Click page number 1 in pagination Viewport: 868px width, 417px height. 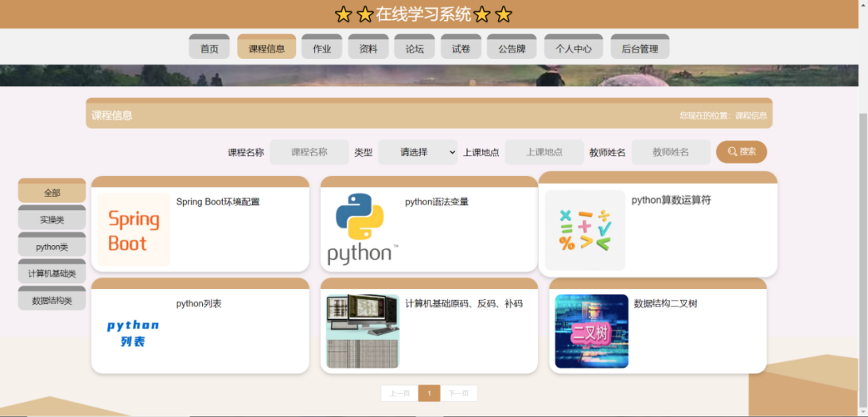[x=429, y=393]
